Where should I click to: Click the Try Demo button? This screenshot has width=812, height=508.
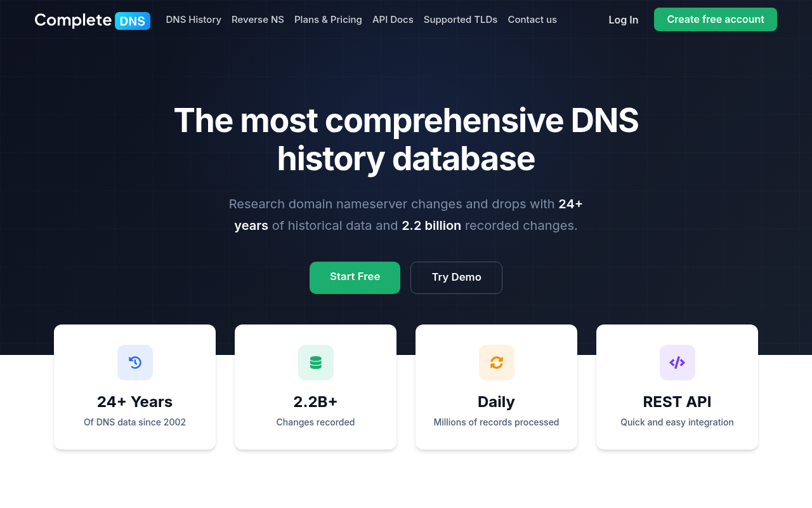click(x=456, y=277)
